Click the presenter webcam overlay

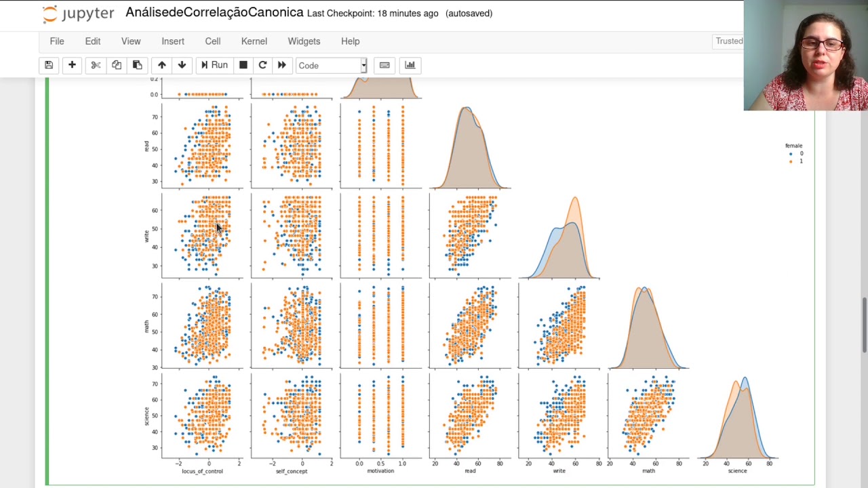click(806, 56)
